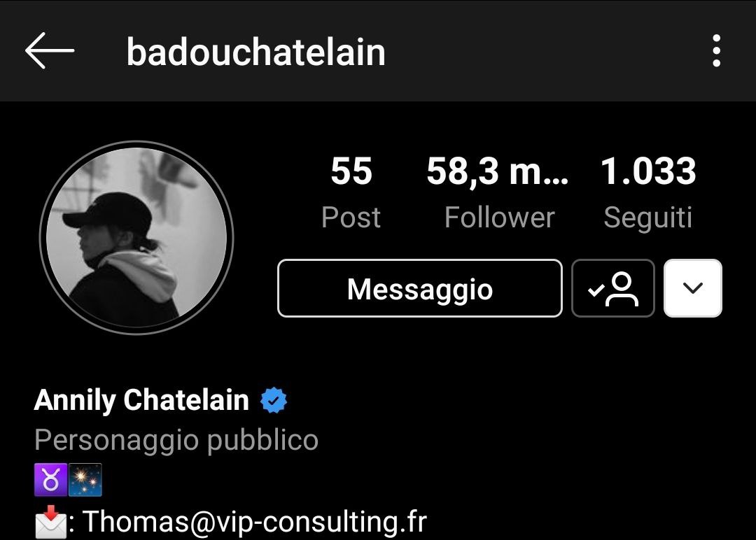The image size is (756, 540).
Task: Tap the Personaggio pubblico category label
Action: pos(176,440)
